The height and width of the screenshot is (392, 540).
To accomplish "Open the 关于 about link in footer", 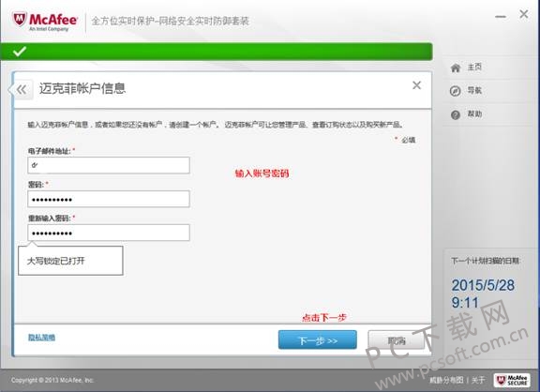I will [x=478, y=380].
